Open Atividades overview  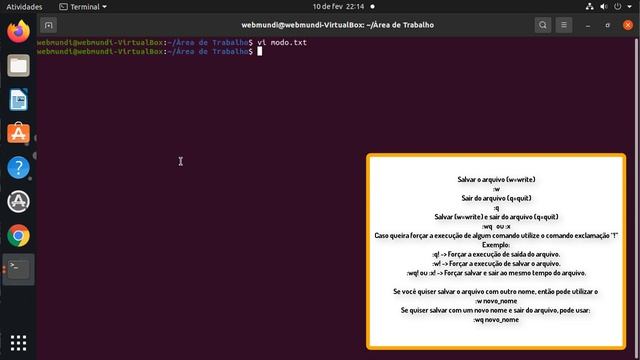(24, 7)
